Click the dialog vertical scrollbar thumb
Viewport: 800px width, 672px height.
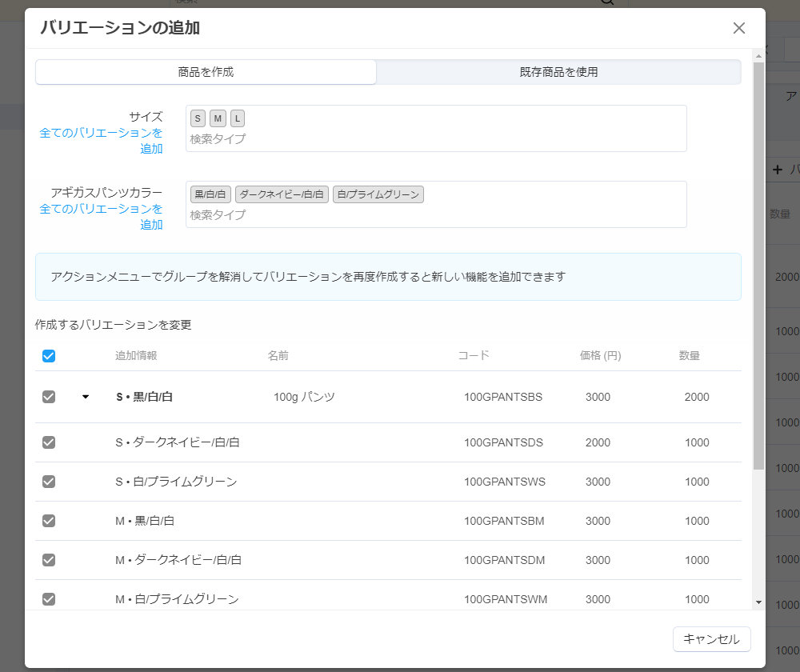[758, 266]
